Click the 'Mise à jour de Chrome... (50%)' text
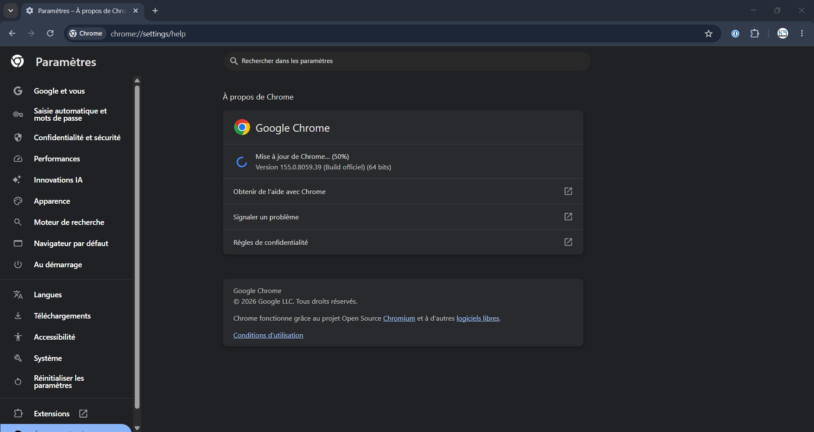814x432 pixels. point(302,156)
